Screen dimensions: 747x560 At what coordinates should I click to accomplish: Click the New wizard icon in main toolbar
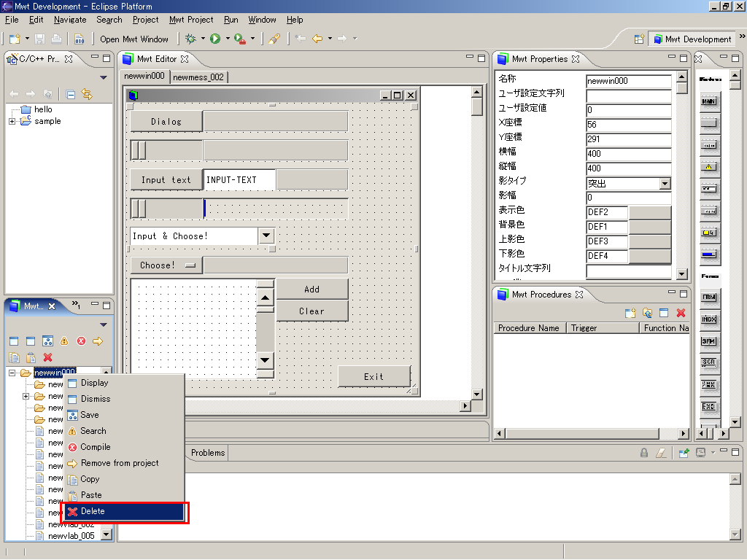click(15, 39)
